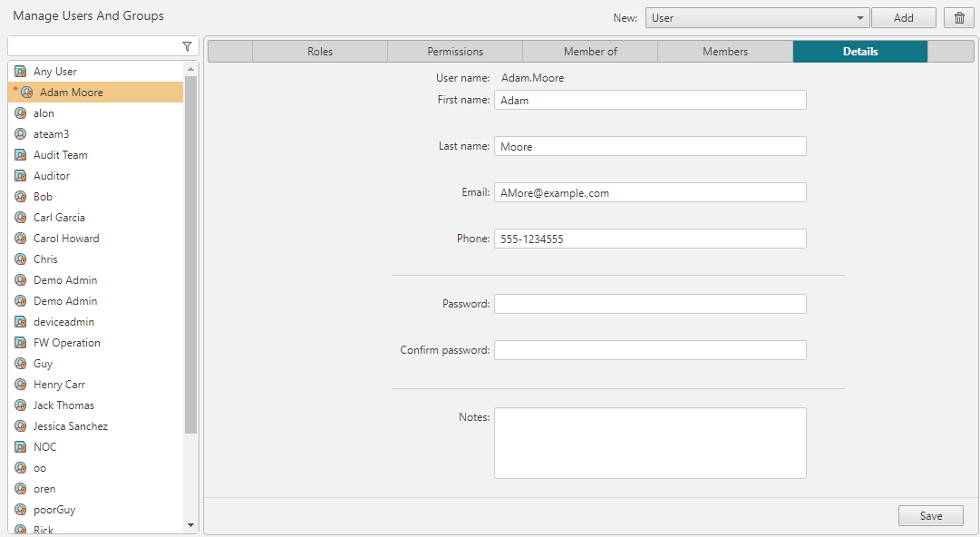
Task: Switch to the Roles tab
Action: click(320, 52)
